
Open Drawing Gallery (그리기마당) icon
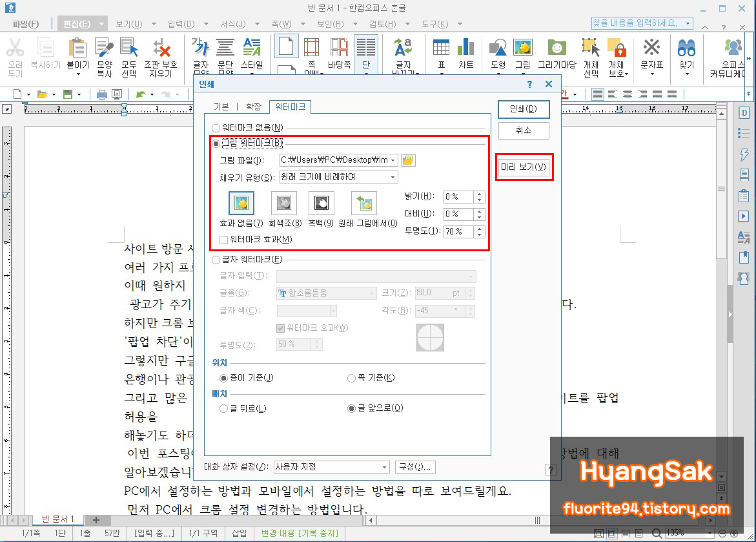pos(557,48)
